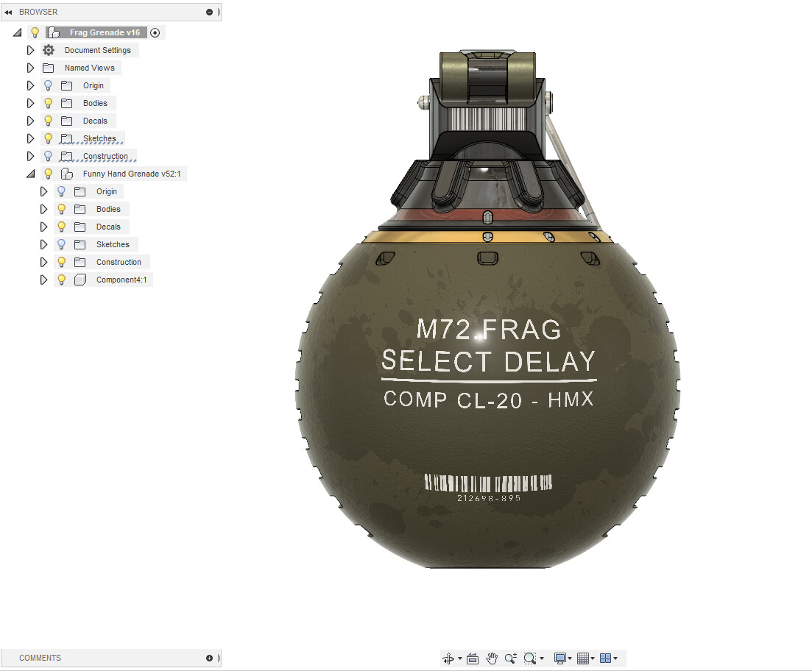This screenshot has width=812, height=671.
Task: Click the Grid and Snaps icon
Action: 583,658
